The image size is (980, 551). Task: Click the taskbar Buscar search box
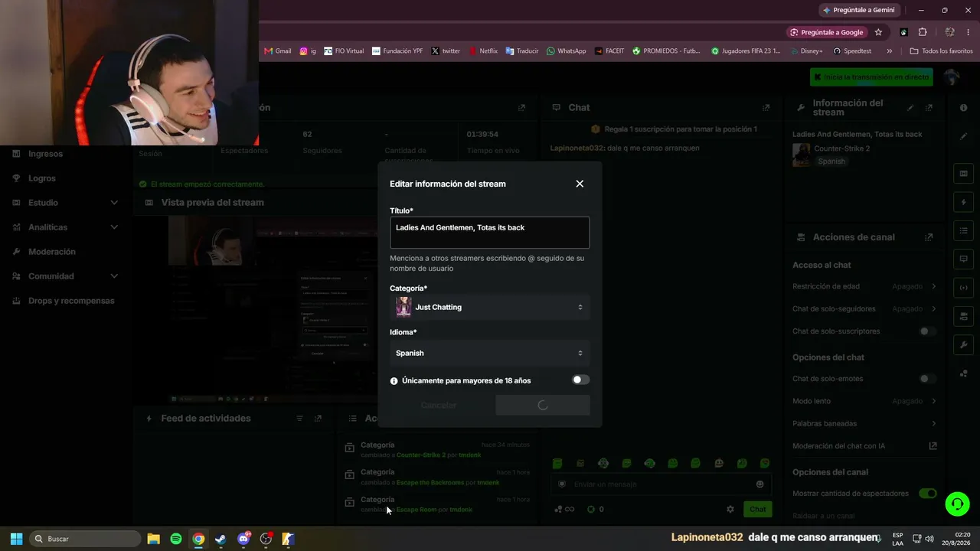[86, 539]
